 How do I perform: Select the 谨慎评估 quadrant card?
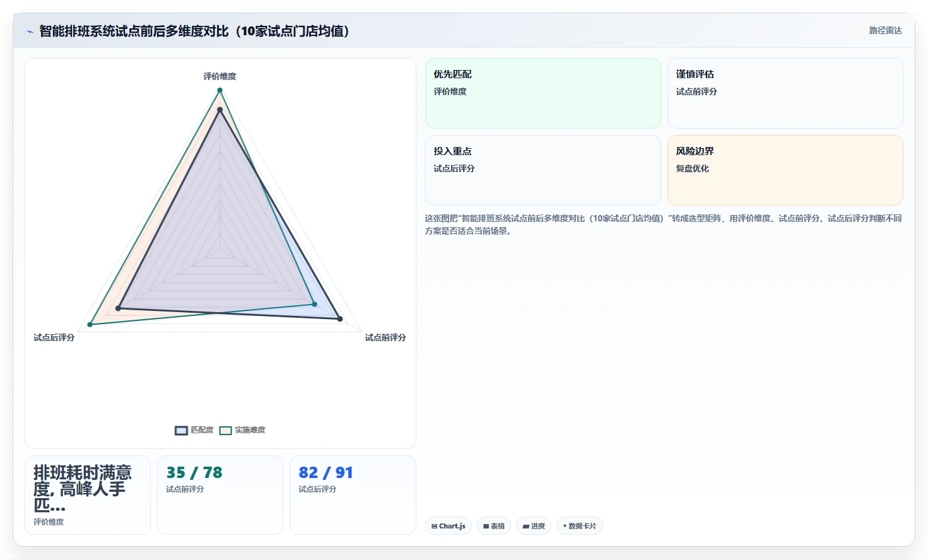785,93
